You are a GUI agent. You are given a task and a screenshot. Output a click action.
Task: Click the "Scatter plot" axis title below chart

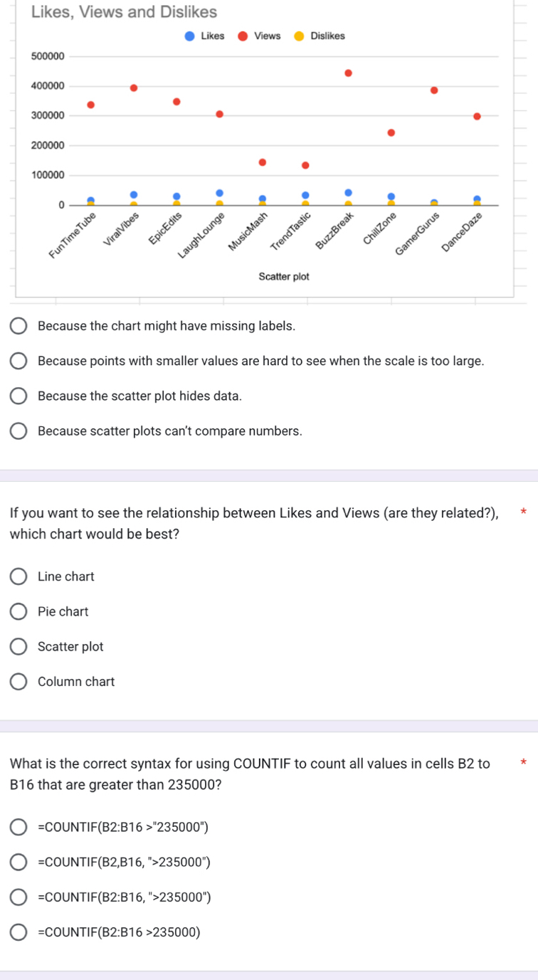pos(284,276)
